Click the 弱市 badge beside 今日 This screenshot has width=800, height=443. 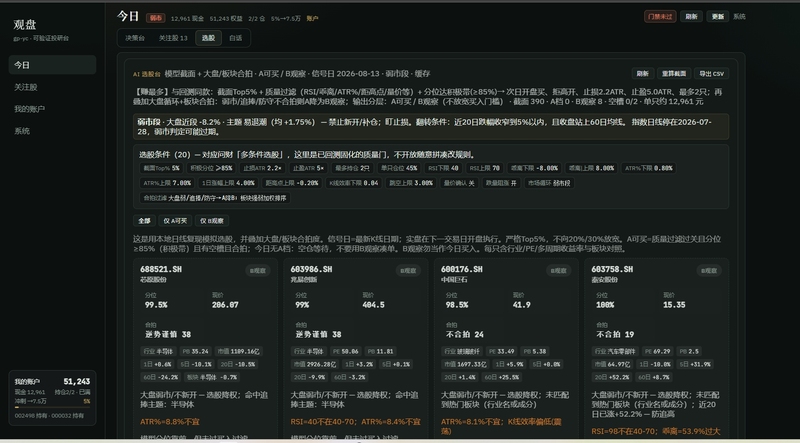[x=156, y=18]
